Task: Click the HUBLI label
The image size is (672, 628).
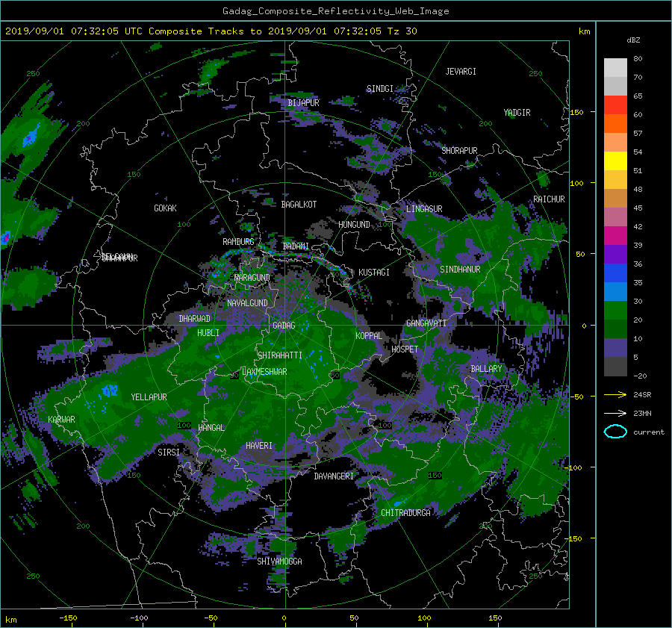Action: (x=208, y=333)
